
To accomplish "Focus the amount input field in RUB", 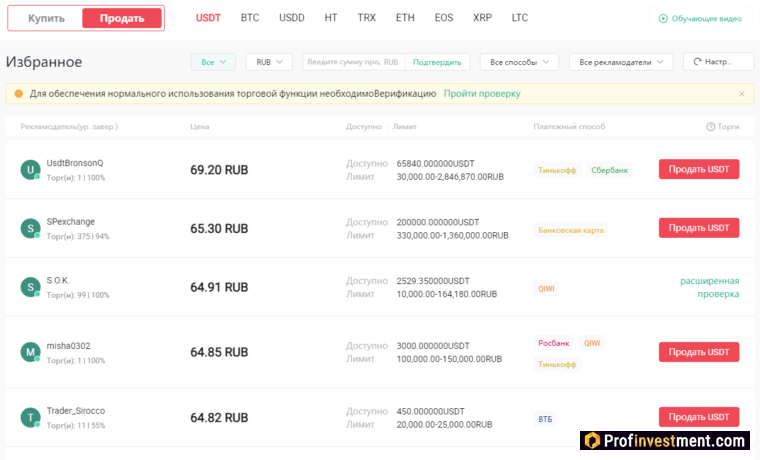I will pyautogui.click(x=354, y=62).
